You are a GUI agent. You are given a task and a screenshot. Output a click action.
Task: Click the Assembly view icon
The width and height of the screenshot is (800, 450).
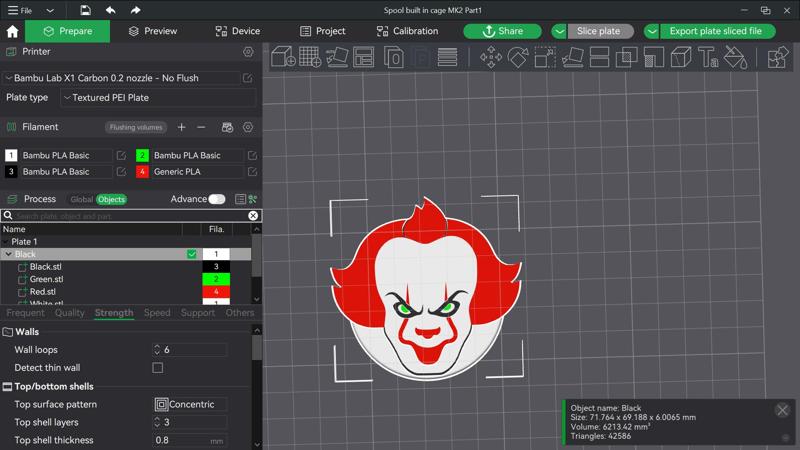778,58
